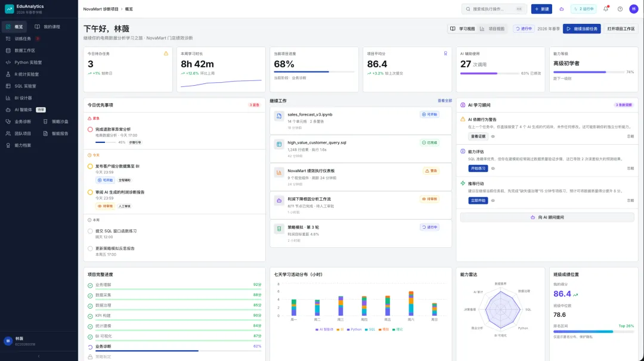Screen dimensions: 644x361
Task: Collapse the sidebar with bottom chevron
Action: click(x=39, y=356)
